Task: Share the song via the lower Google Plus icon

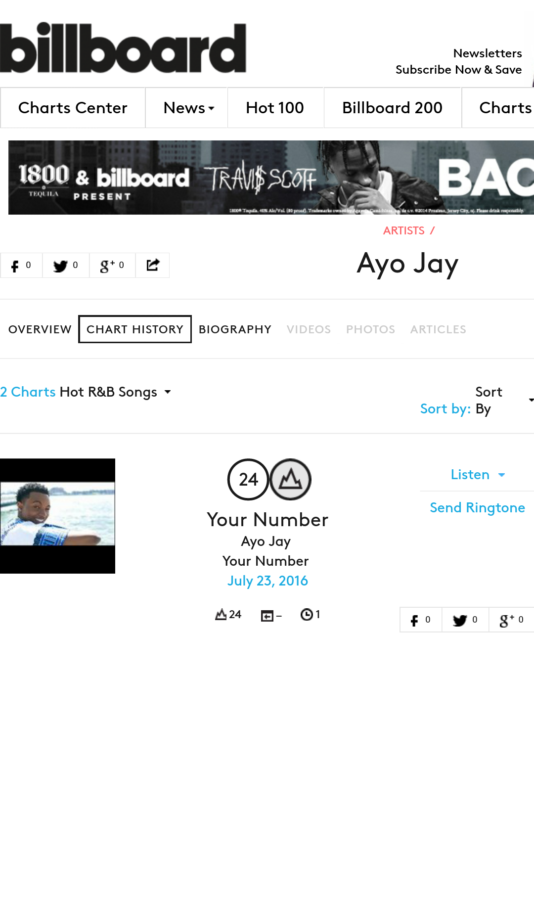Action: [512, 620]
